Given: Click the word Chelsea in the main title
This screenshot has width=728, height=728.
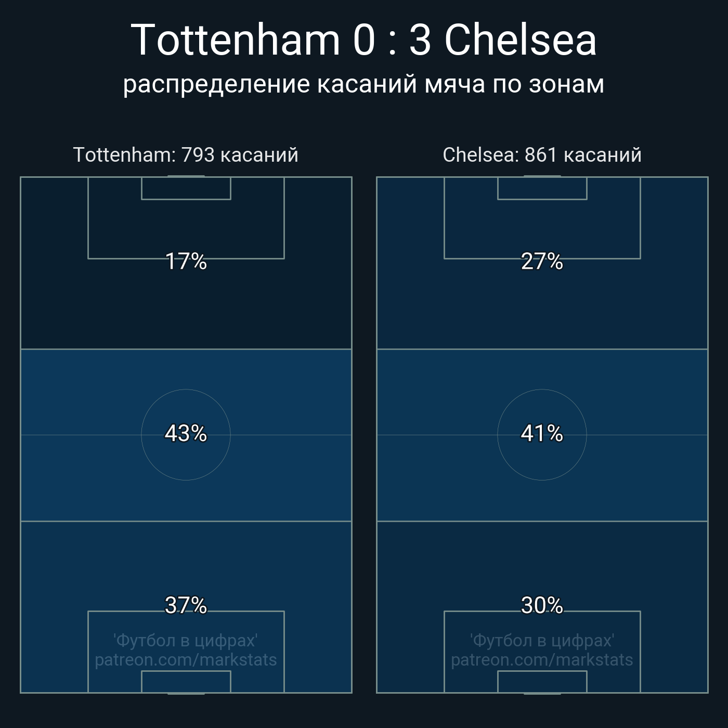Looking at the screenshot, I should 521,40.
